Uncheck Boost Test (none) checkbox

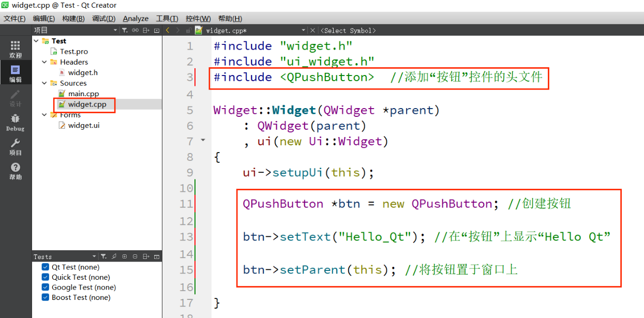pyautogui.click(x=45, y=297)
